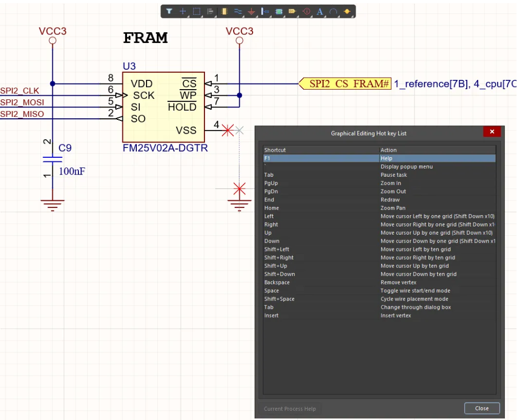The image size is (517, 420).
Task: Click the Close button in hotkey dialog
Action: click(482, 408)
